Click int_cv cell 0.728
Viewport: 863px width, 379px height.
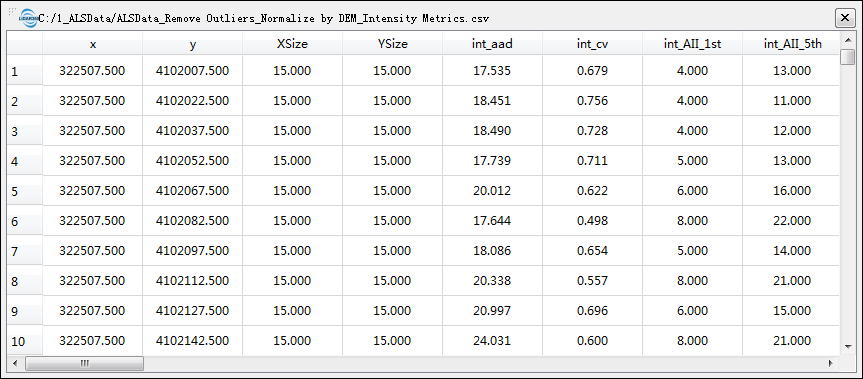592,131
